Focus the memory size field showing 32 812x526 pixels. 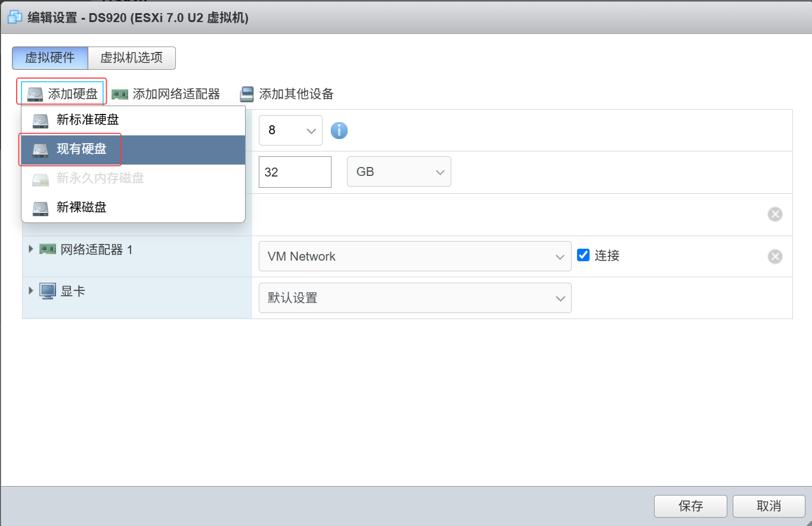295,172
